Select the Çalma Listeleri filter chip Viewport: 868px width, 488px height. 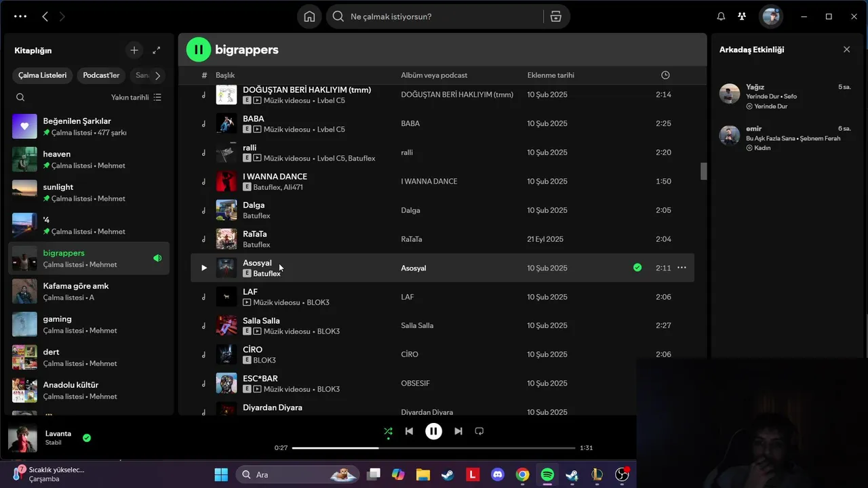click(x=42, y=75)
